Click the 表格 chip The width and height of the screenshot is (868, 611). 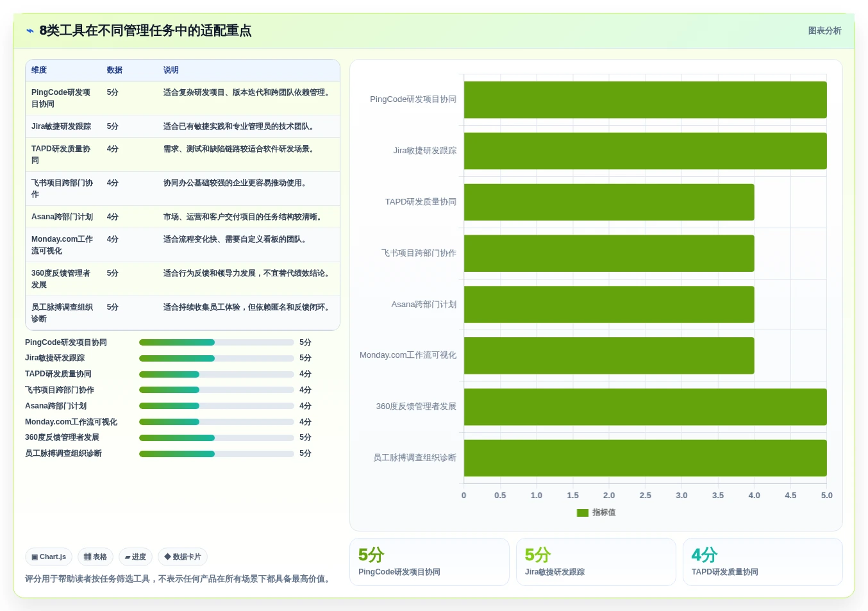tap(96, 557)
